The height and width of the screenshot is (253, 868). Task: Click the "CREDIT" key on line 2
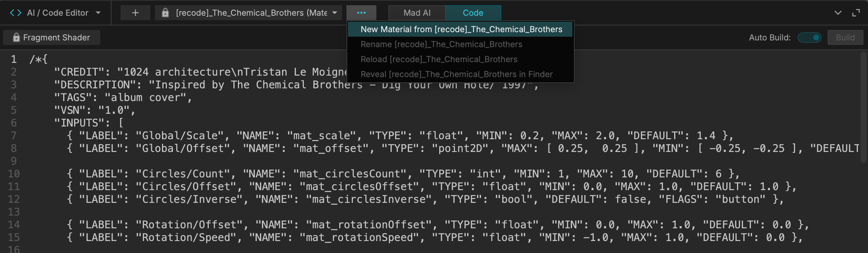[82, 72]
